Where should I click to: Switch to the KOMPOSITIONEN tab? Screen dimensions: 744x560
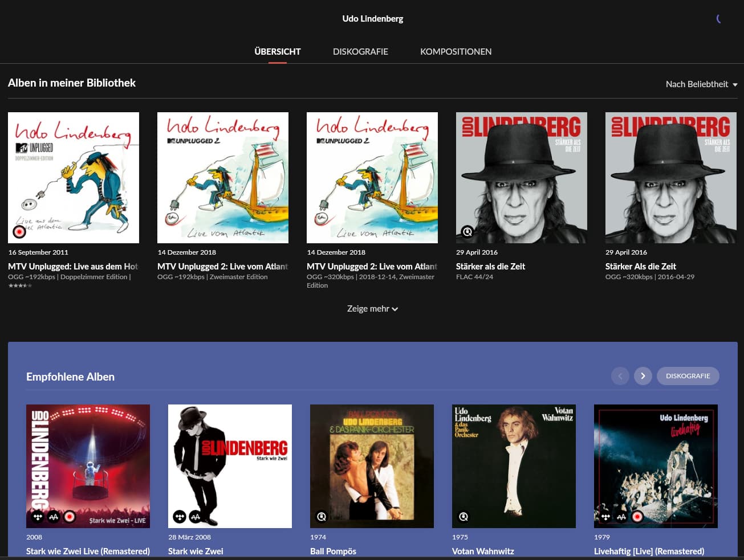click(456, 51)
